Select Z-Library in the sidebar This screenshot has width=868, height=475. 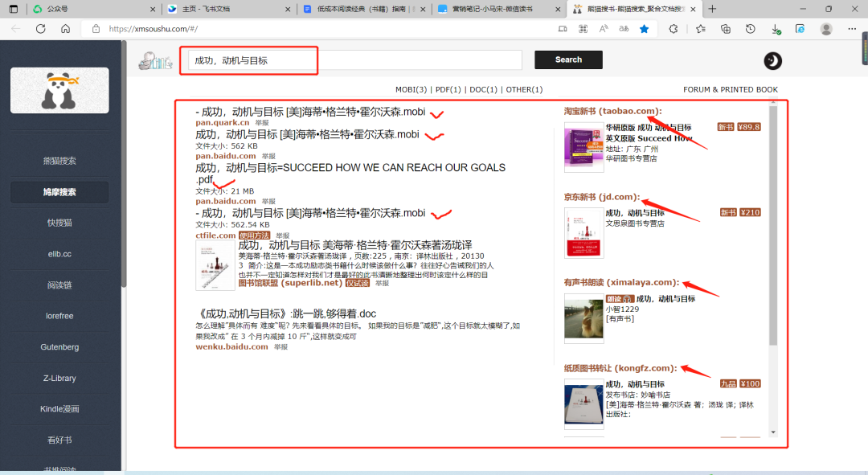[59, 378]
